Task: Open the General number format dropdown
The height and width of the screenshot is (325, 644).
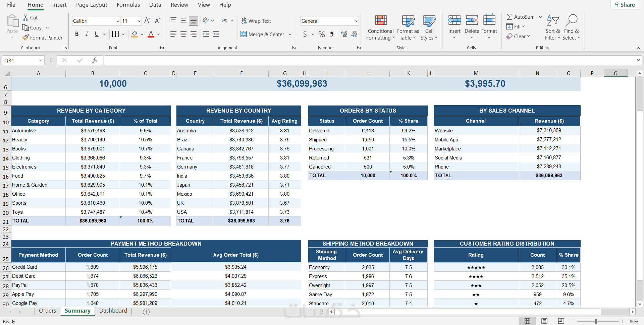Action: (x=356, y=21)
